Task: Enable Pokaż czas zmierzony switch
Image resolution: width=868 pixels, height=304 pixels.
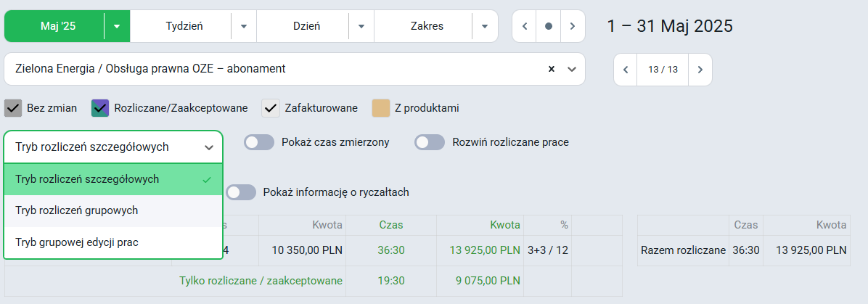Action: (x=259, y=142)
